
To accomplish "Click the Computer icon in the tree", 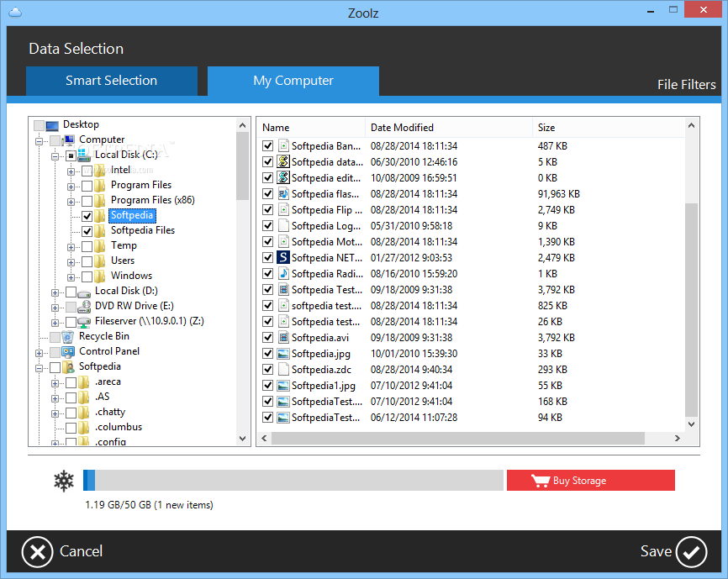I will pyautogui.click(x=69, y=139).
